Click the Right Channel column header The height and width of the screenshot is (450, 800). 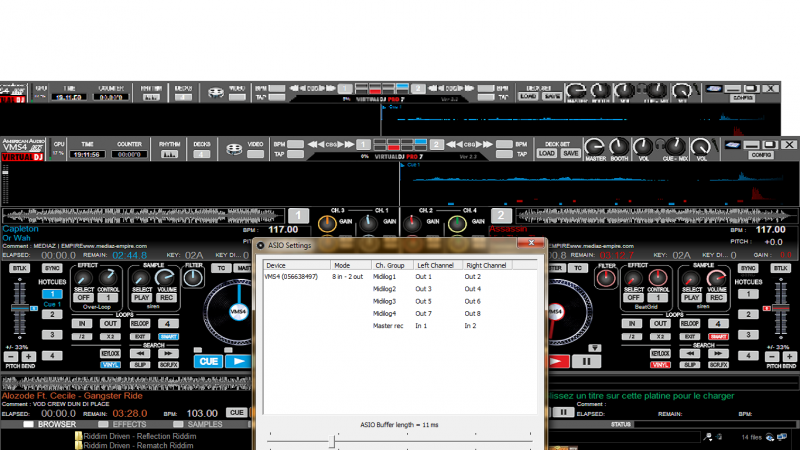pyautogui.click(x=487, y=265)
